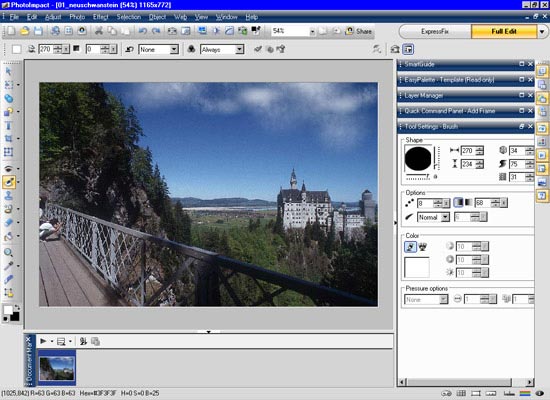Select the Zoom magnifier tool
The image size is (550, 400).
click(x=8, y=252)
